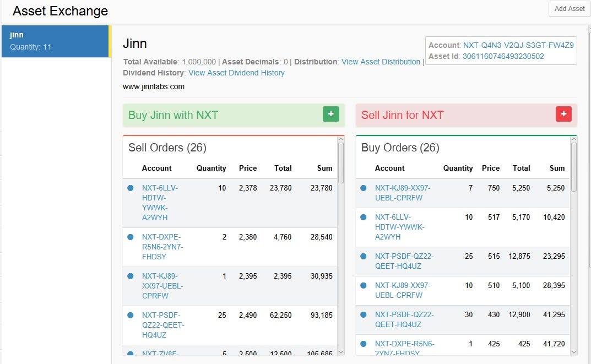Click buy order price 750
The height and width of the screenshot is (364, 591).
click(494, 188)
